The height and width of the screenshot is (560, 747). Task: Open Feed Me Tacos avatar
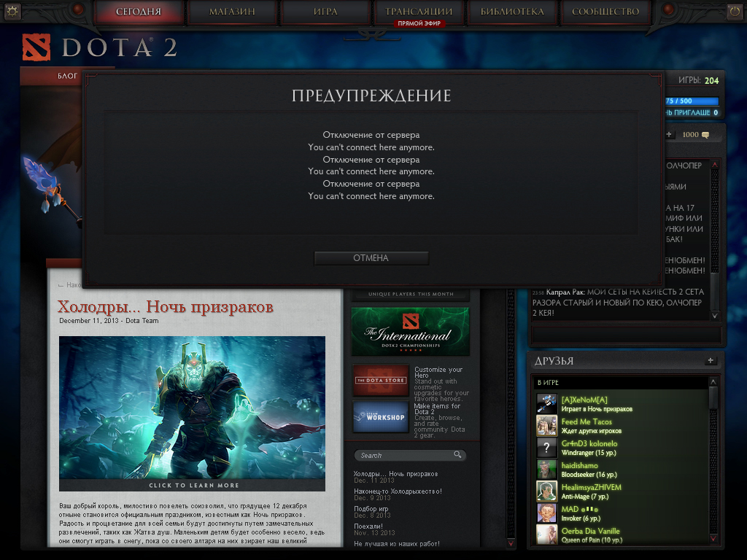tap(546, 425)
